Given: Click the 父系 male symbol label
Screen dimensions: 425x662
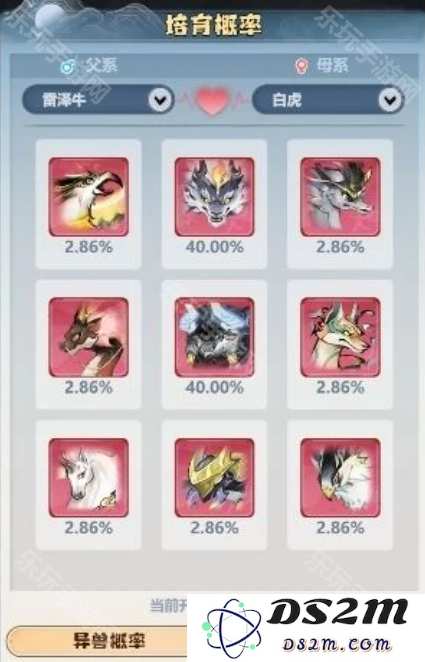Looking at the screenshot, I should (89, 65).
